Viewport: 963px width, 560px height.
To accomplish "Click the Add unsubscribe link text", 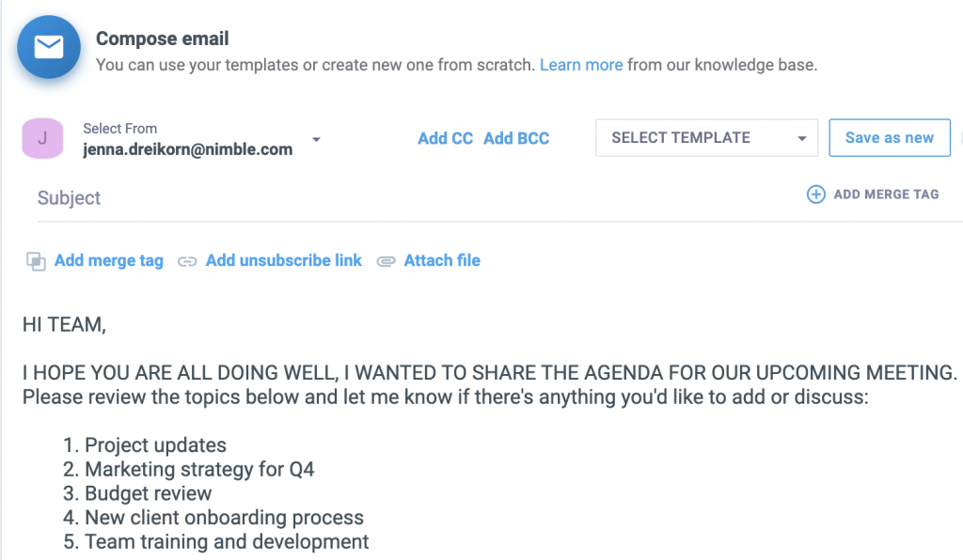I will 284,260.
